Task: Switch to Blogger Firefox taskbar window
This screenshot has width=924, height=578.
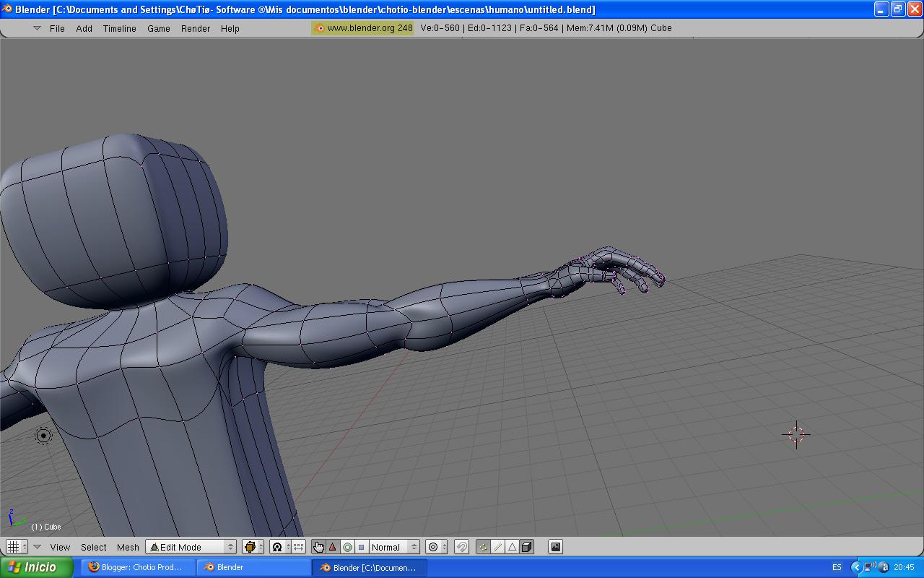Action: pos(137,567)
